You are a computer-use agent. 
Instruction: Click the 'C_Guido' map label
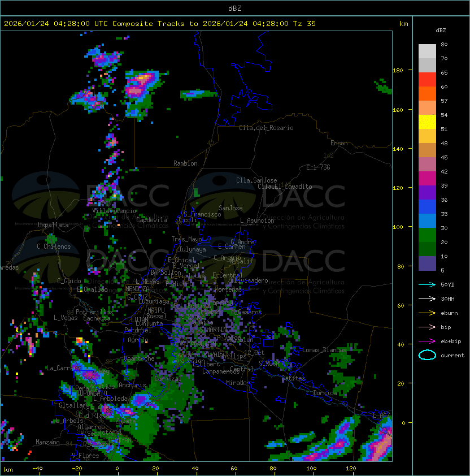69,281
